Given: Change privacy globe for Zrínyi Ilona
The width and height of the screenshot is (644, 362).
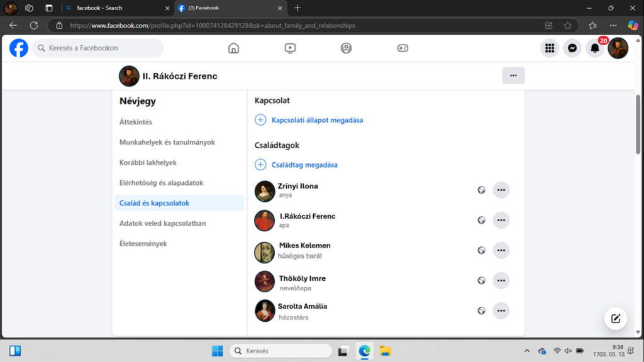Looking at the screenshot, I should [481, 190].
